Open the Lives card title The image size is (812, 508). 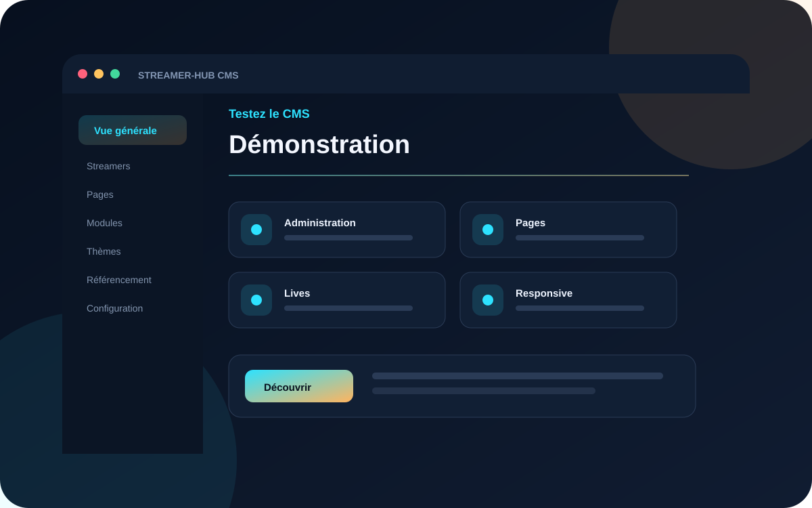[297, 293]
